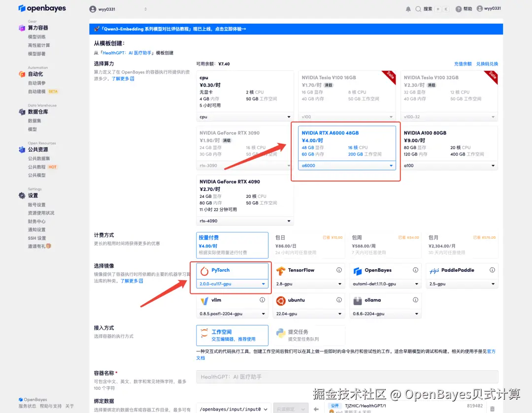Screen dimensions: 532x413
Task: Open vllm 0.8.5.post1-2204-gpu dropdown
Action: pos(232,314)
